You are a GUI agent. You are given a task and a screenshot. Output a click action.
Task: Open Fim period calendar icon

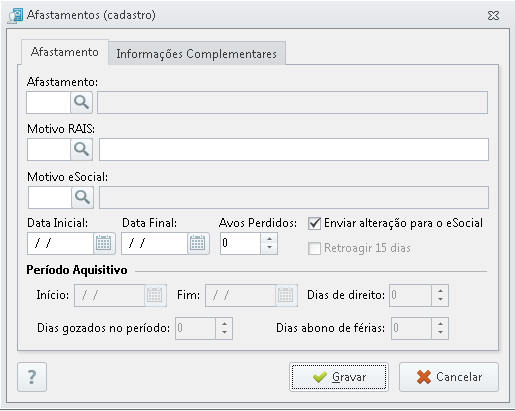[286, 295]
